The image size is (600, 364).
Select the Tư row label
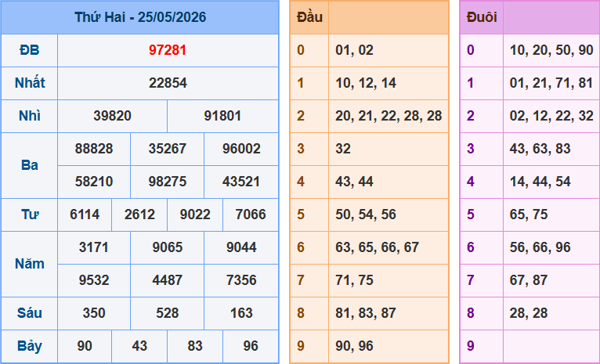(x=30, y=214)
